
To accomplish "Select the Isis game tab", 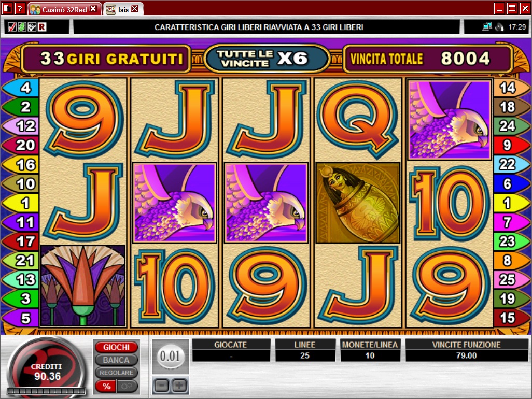I will [x=119, y=9].
